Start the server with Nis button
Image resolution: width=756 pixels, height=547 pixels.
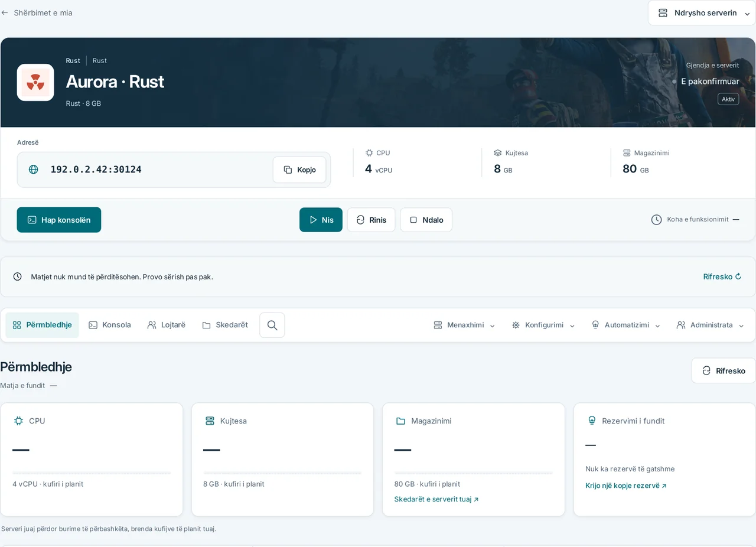tap(321, 220)
